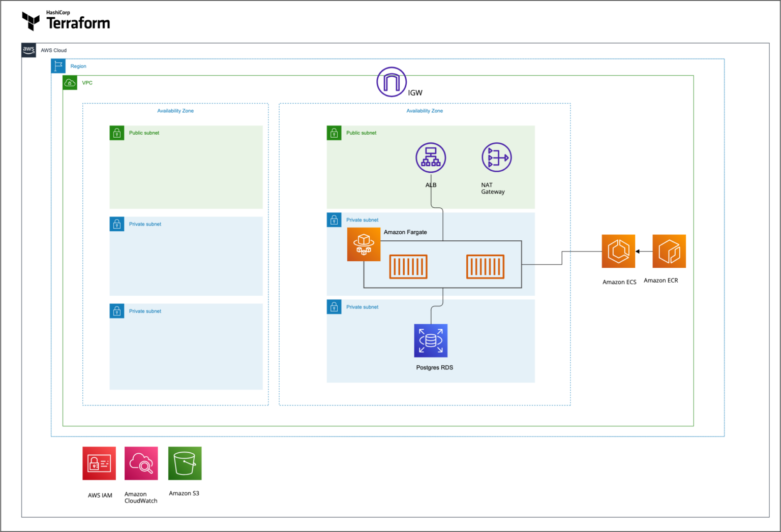This screenshot has width=781, height=532.
Task: Click the Amazon CloudWatch icon
Action: (141, 463)
